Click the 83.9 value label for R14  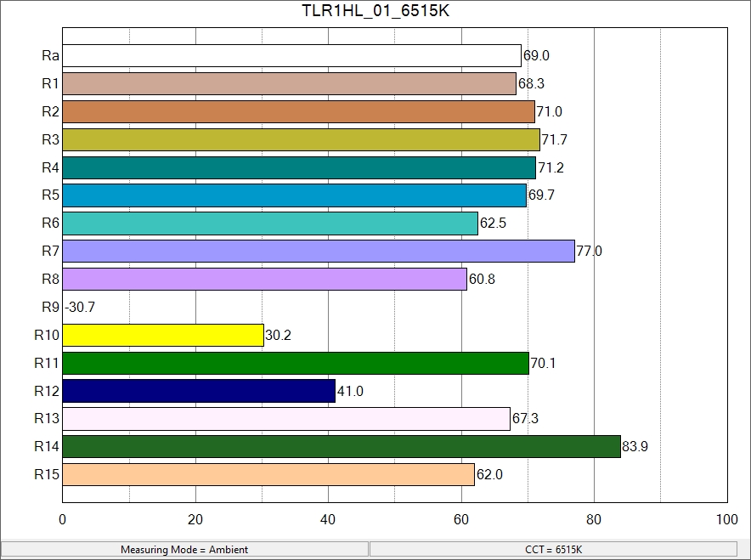[635, 447]
